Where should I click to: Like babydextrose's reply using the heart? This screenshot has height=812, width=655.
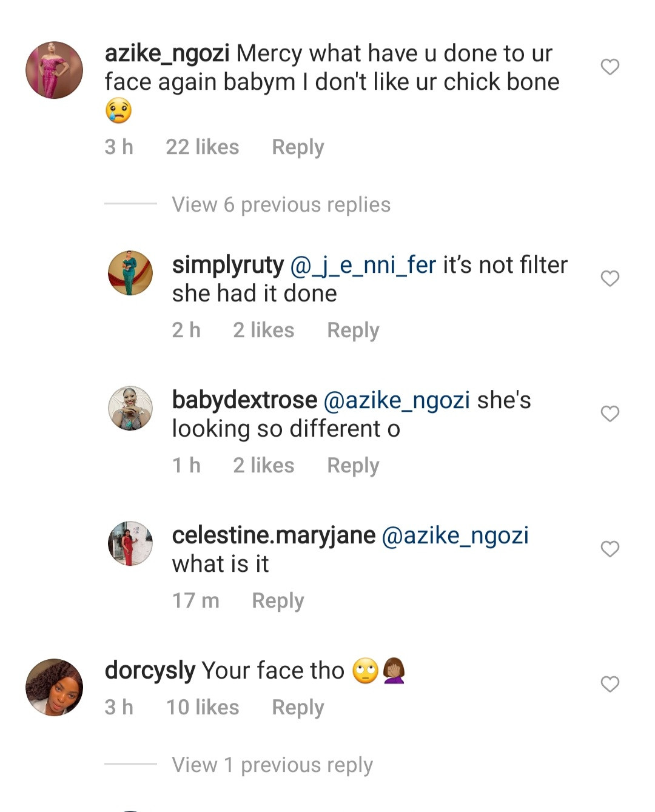coord(610,414)
